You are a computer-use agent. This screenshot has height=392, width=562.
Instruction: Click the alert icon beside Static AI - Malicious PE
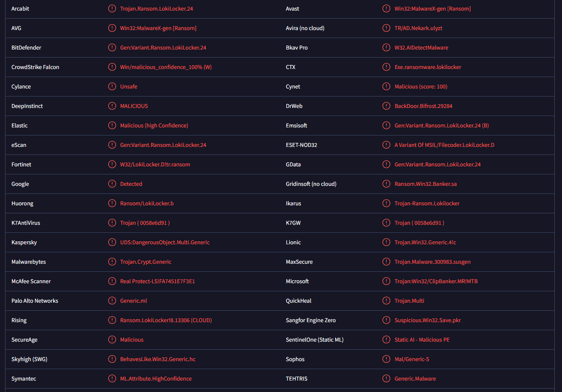[x=386, y=340]
